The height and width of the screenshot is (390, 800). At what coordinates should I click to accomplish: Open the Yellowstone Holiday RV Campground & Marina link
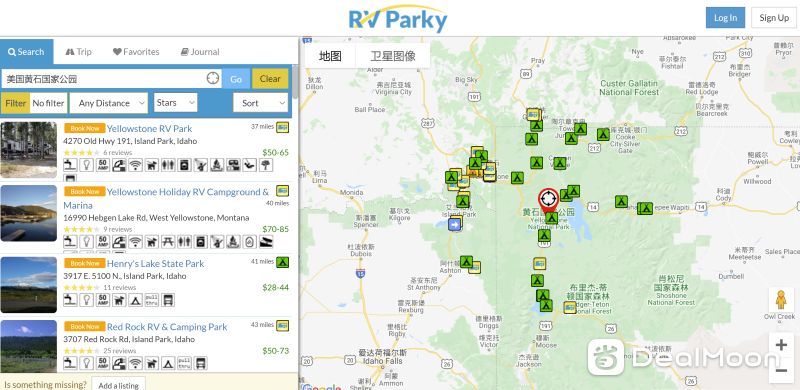click(166, 199)
